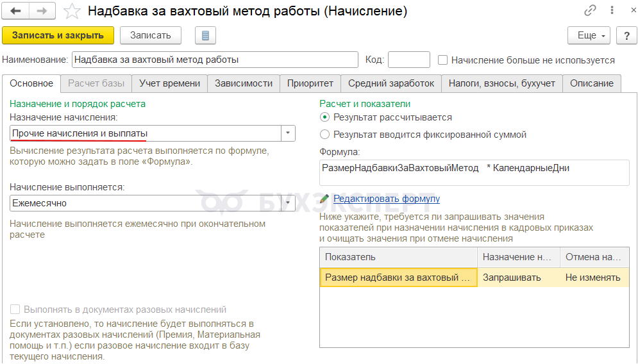Click the back navigation arrow
The width and height of the screenshot is (638, 364).
(x=16, y=11)
